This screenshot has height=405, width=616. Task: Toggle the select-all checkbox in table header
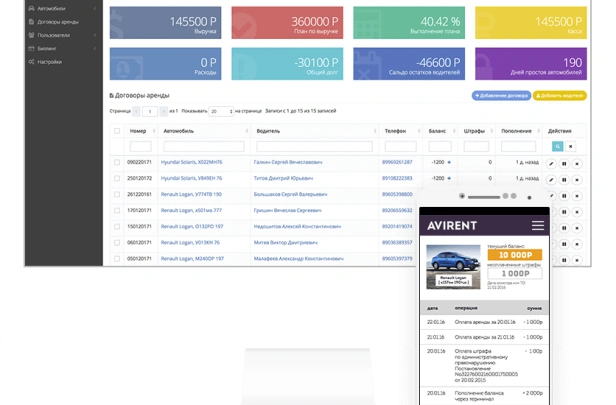pyautogui.click(x=117, y=131)
